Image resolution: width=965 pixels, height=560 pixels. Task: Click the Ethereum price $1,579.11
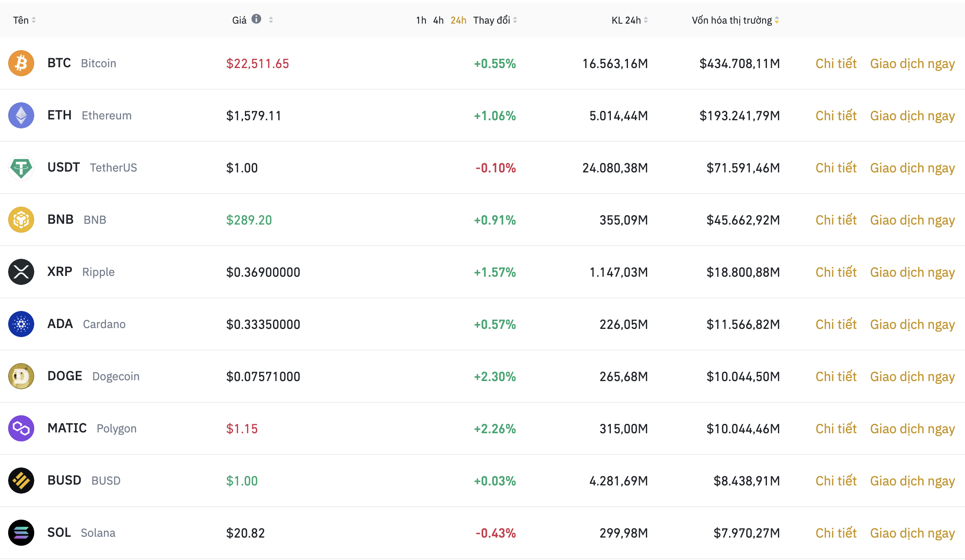(253, 116)
